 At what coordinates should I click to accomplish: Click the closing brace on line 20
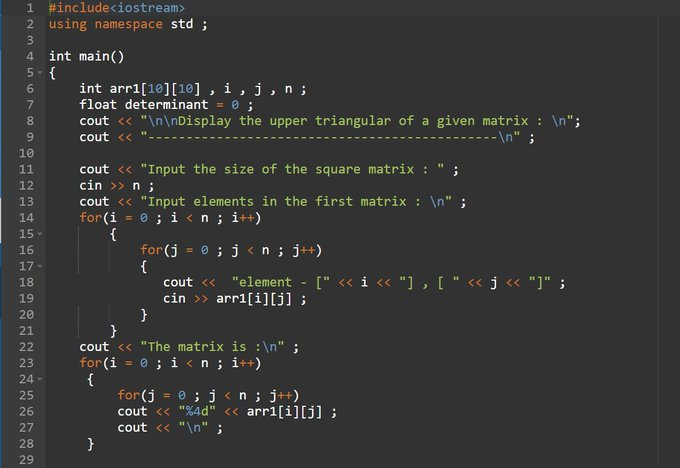[x=144, y=315]
